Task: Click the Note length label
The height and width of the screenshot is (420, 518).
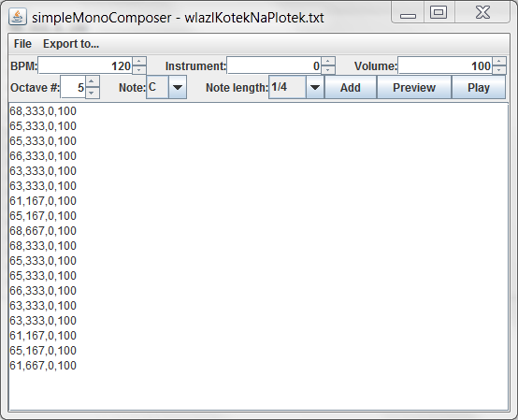Action: click(237, 88)
